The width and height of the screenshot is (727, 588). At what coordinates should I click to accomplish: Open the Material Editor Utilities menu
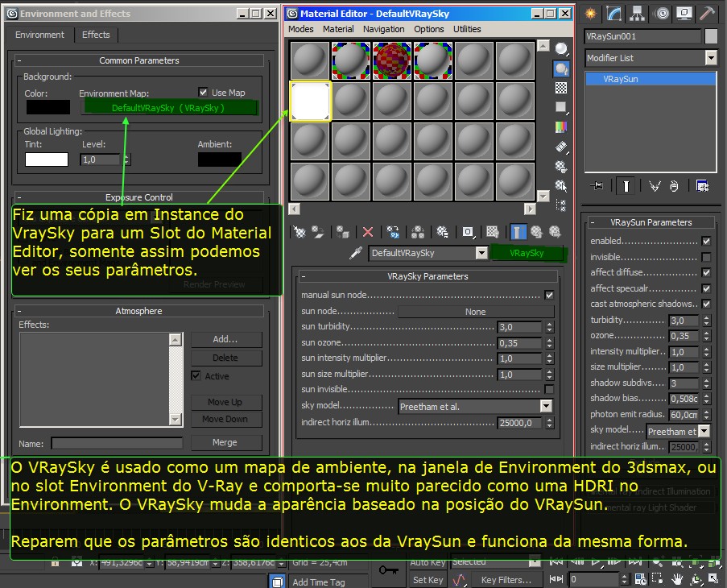(467, 29)
